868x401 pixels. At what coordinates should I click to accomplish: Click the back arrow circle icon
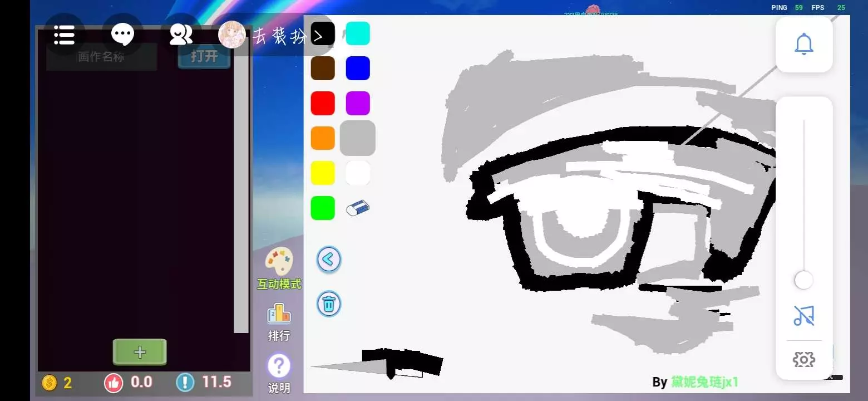[329, 259]
